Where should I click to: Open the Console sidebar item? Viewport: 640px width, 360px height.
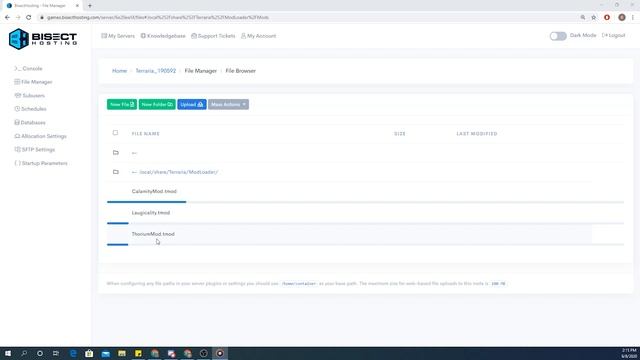[28, 69]
